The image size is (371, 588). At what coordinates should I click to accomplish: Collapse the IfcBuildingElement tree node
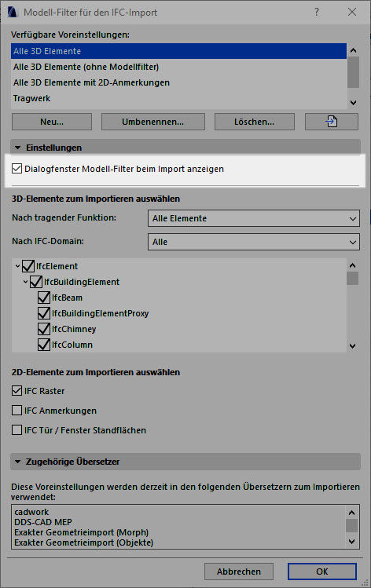click(25, 282)
